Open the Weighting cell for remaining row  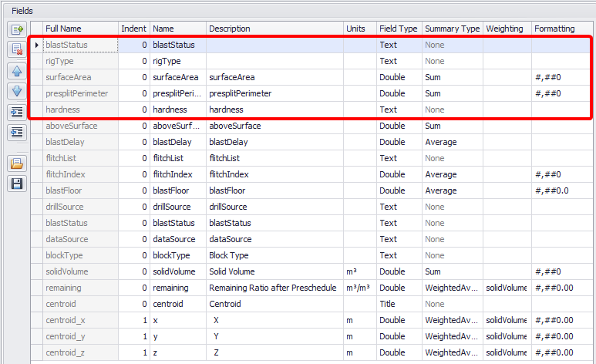507,288
